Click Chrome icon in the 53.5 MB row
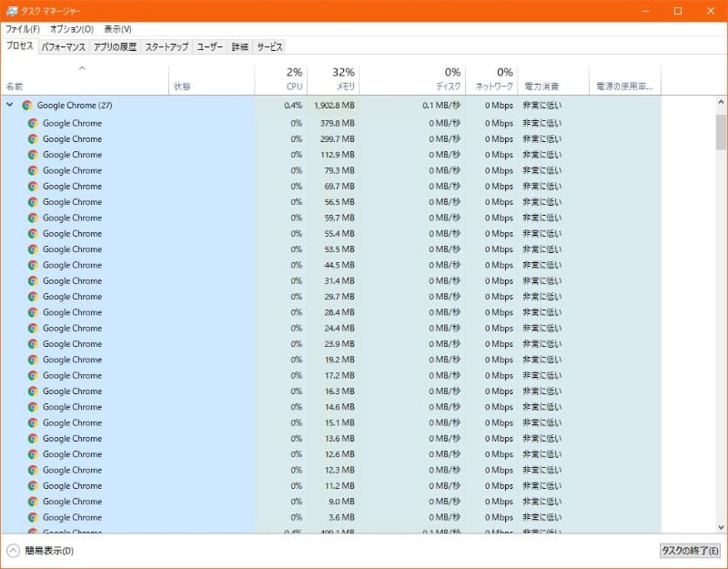728x569 pixels. pyautogui.click(x=33, y=249)
